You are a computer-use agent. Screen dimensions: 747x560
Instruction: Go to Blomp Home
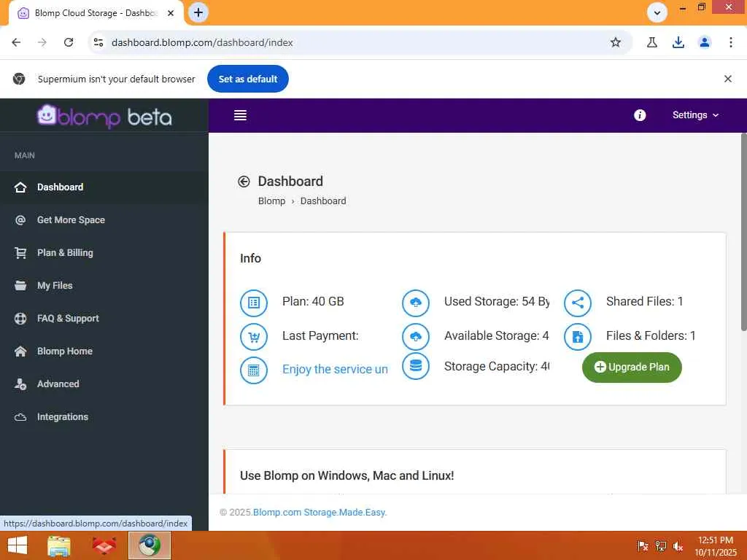click(x=104, y=351)
